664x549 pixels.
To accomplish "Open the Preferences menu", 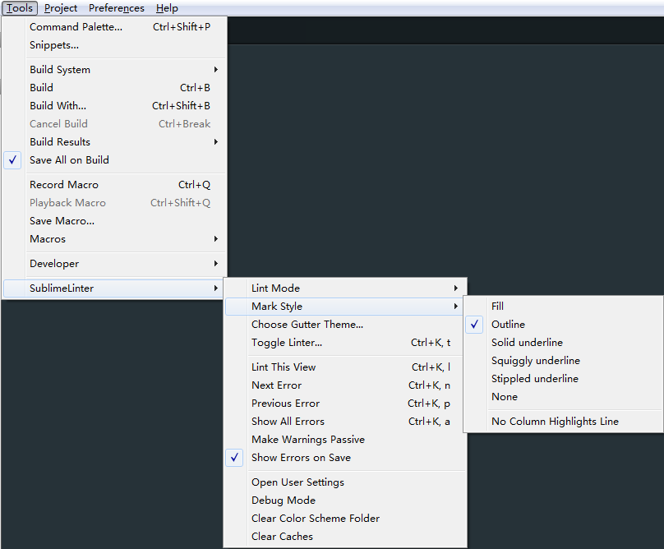I will tap(116, 8).
